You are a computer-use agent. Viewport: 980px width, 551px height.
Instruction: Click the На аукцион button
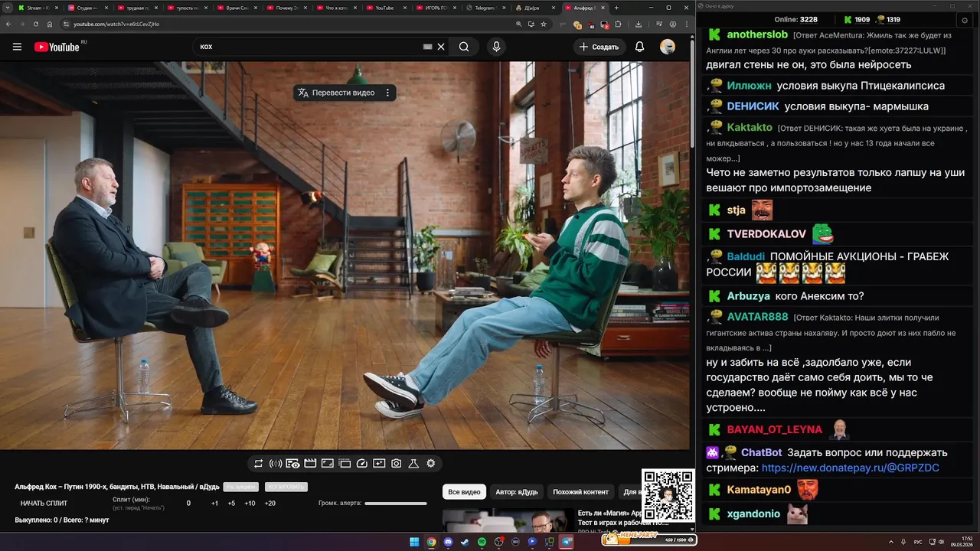pos(240,487)
